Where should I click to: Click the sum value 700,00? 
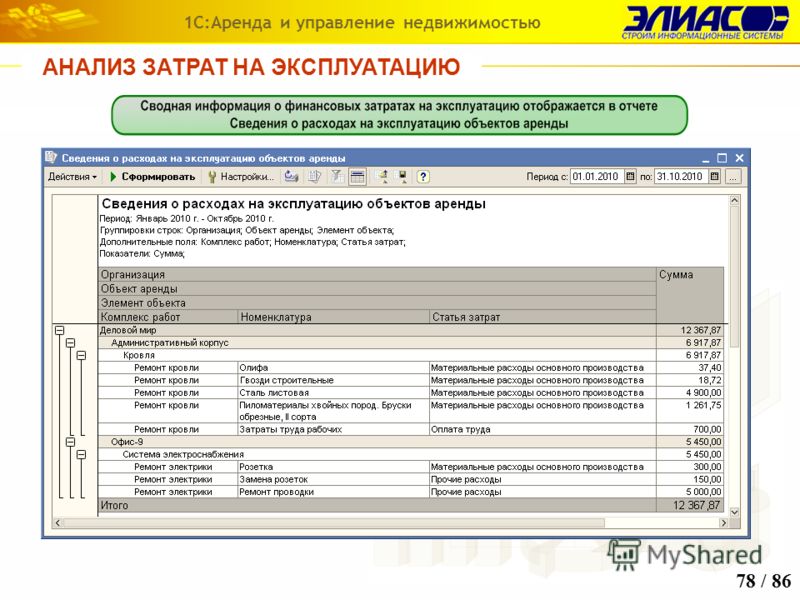pos(707,430)
